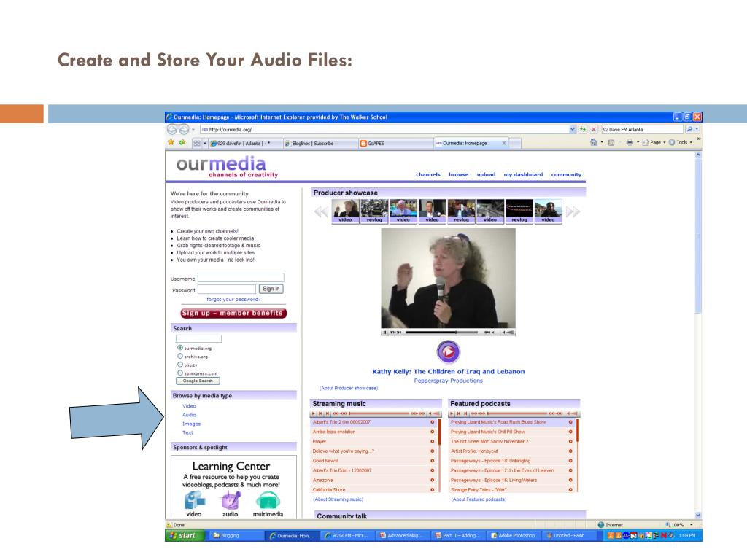Open the upload navigation item
747x560 pixels.
coord(486,175)
